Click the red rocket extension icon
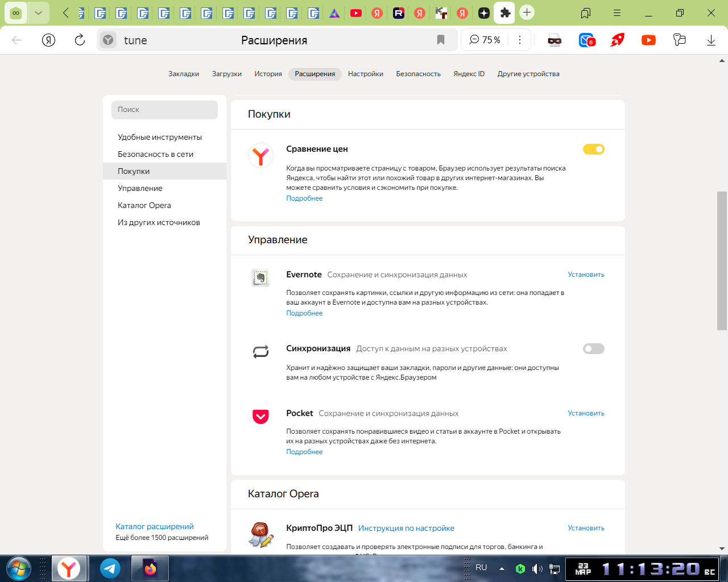 click(617, 40)
